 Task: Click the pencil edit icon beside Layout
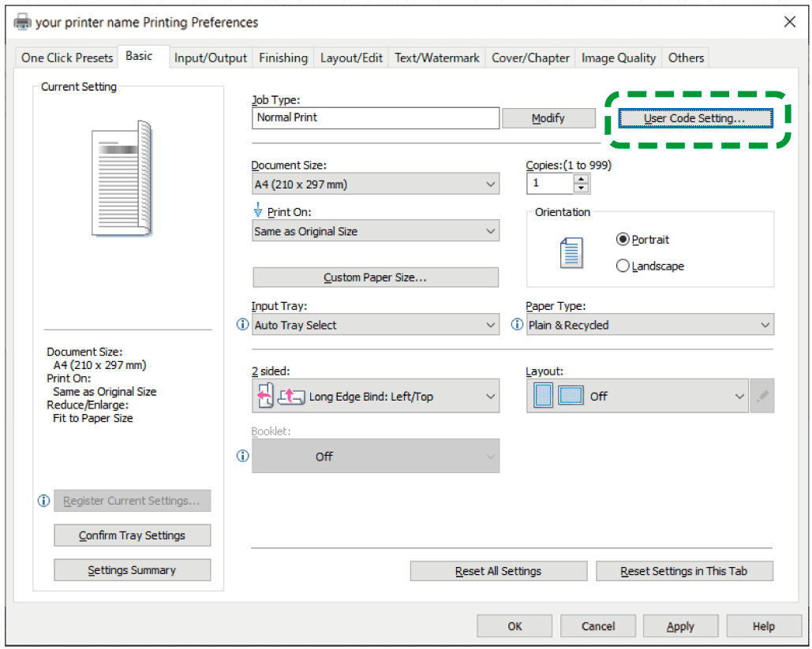coord(761,396)
